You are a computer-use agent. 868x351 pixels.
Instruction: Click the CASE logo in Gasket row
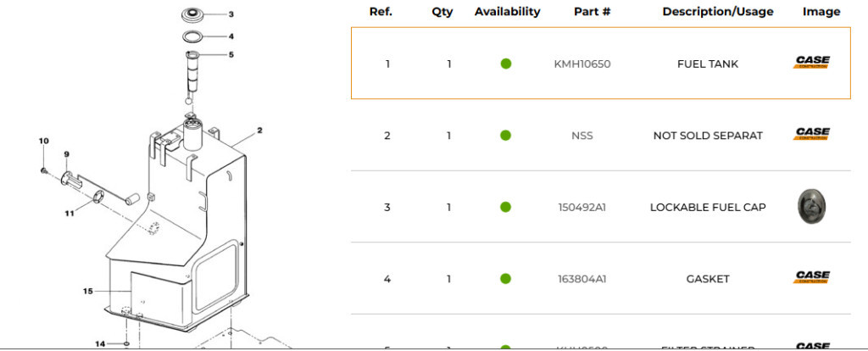click(x=811, y=276)
